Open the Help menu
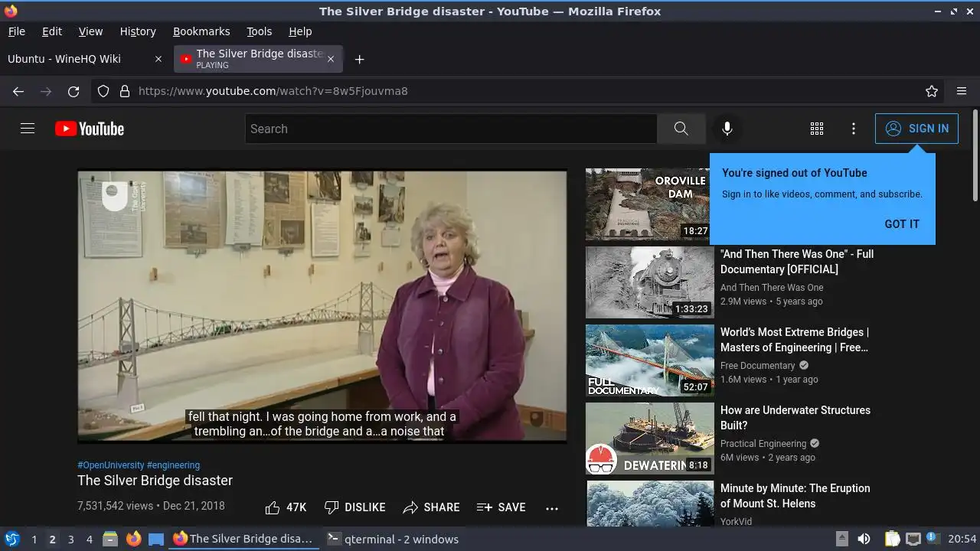The image size is (980, 551). tap(300, 31)
